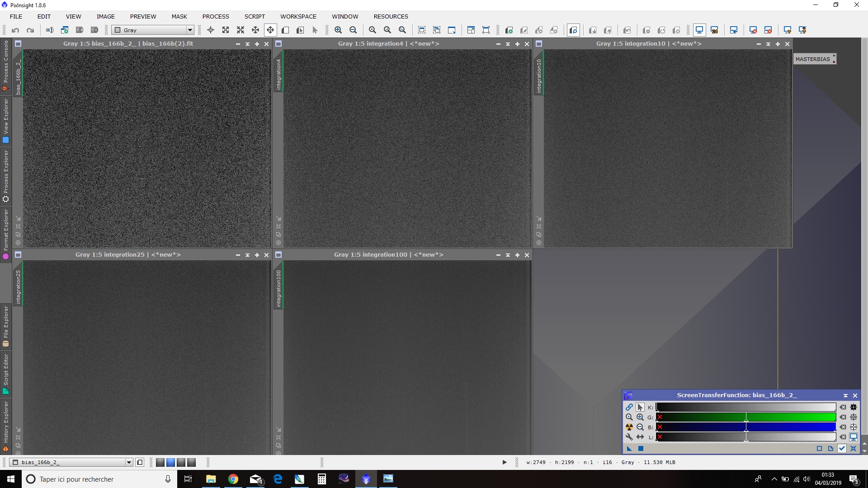This screenshot has height=488, width=868.
Task: Click Pan arrows icon in ScreenTransferFunction panel
Action: [x=640, y=437]
